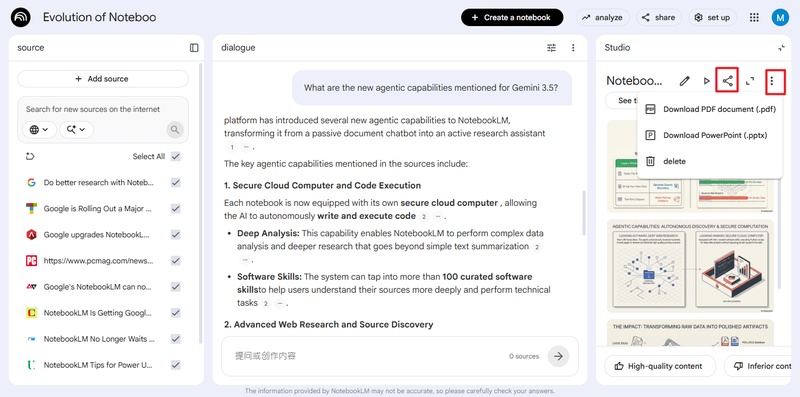
Task: Select Download PowerPoint (.pptx)
Action: pyautogui.click(x=710, y=135)
